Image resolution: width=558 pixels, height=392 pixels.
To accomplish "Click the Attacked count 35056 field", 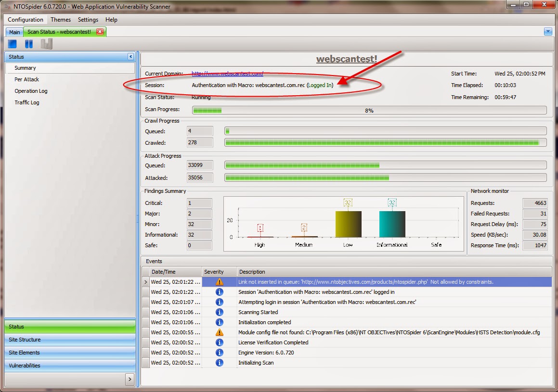I will [200, 177].
